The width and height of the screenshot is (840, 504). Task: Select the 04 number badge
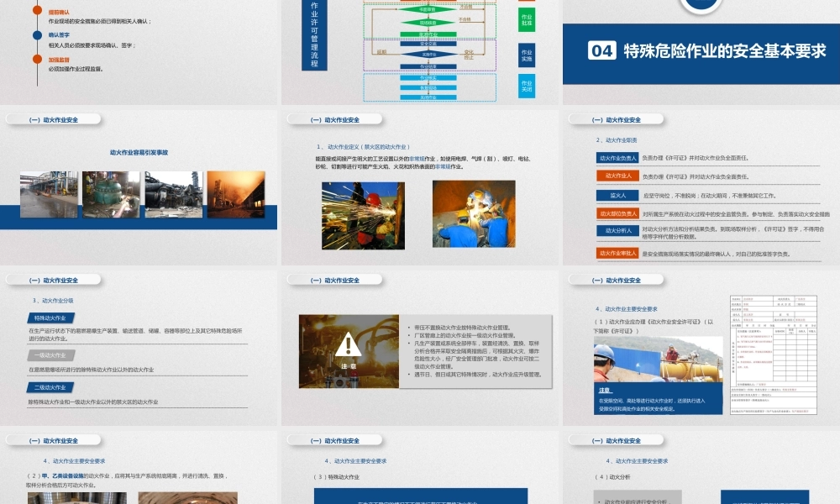point(601,50)
